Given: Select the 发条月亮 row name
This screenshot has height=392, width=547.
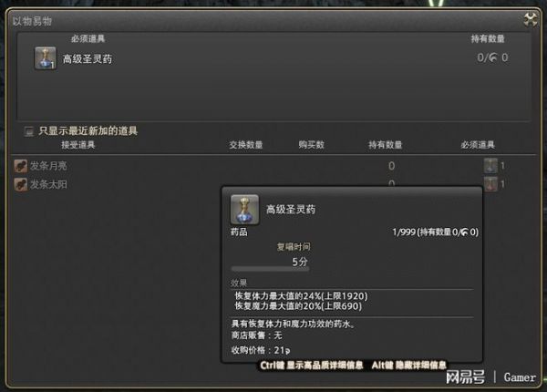Looking at the screenshot, I should pyautogui.click(x=48, y=166).
